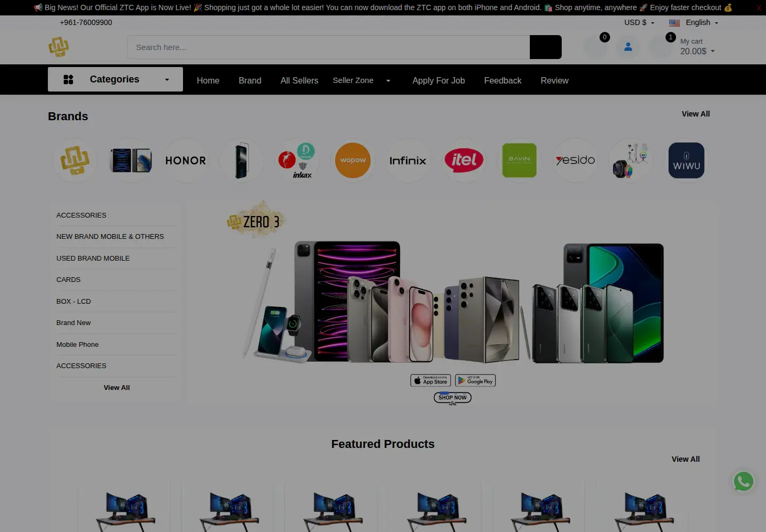Open the CARDS category
This screenshot has width=766, height=532.
pos(69,279)
